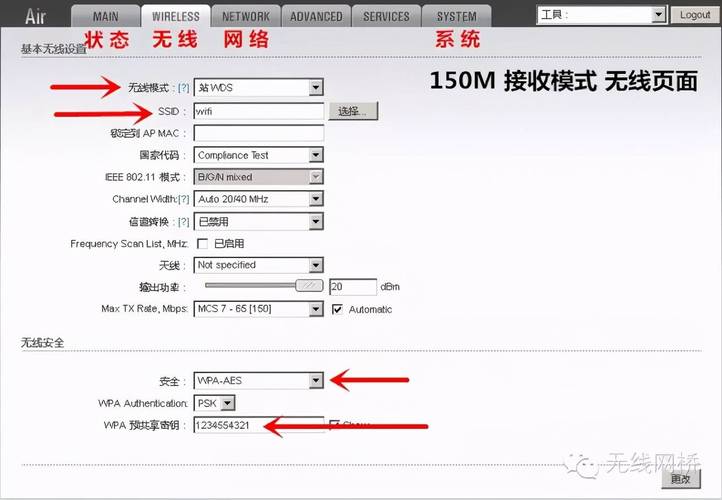Click the Lock to AP MAC field
Screen dimensions: 722x500
[259, 133]
